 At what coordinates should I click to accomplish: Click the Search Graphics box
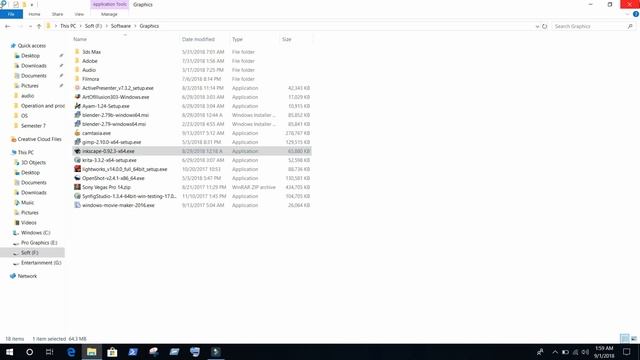(593, 26)
